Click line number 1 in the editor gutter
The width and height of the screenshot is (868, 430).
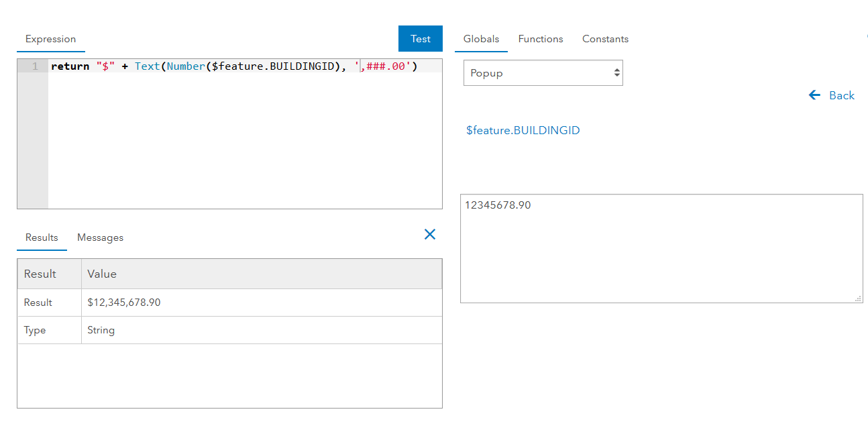[x=35, y=66]
